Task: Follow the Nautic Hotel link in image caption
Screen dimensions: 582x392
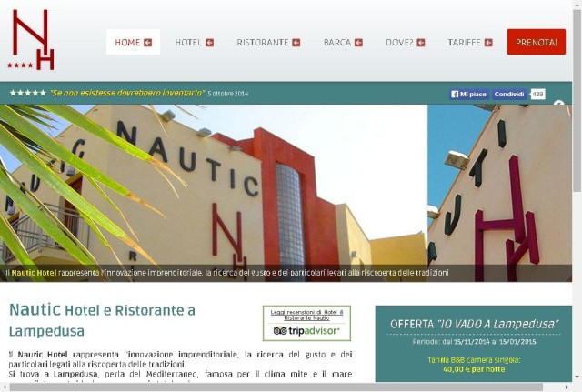Action: point(35,273)
